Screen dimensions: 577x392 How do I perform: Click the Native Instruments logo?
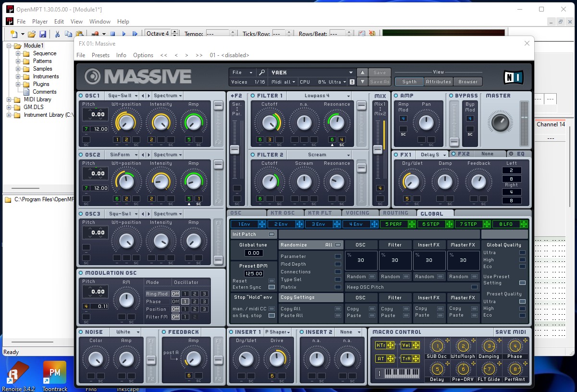(513, 77)
